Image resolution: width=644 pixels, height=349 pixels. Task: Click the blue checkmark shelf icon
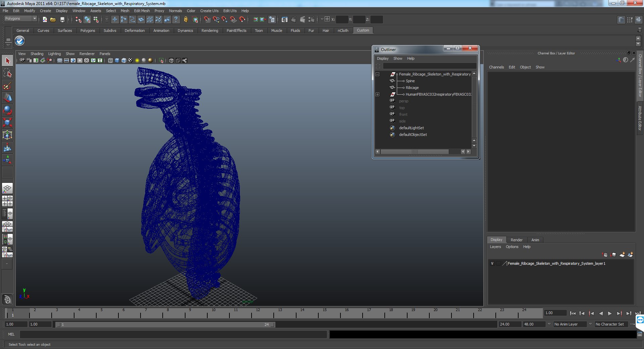coord(20,41)
